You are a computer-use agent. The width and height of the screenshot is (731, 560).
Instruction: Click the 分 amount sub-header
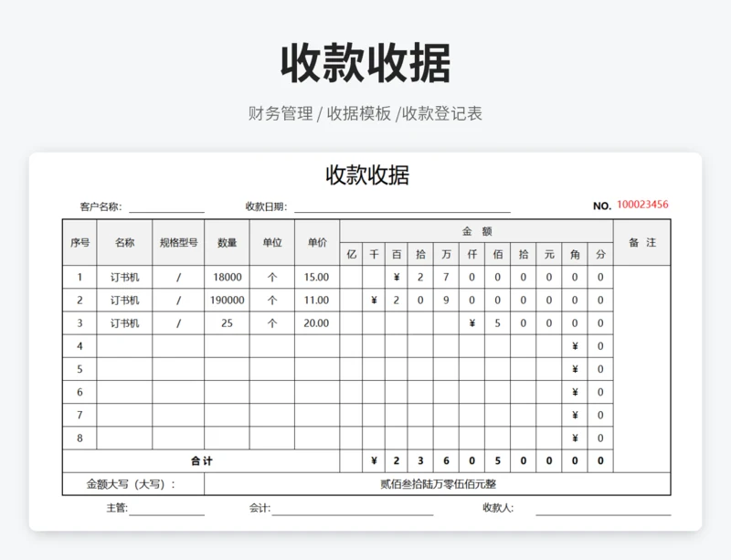coord(600,254)
